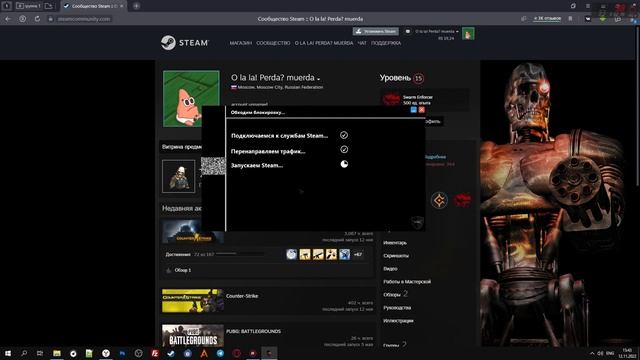Open the O LA LA! PERDA? MUERDA menu
Image resolution: width=640 pixels, height=360 pixels.
coord(324,43)
